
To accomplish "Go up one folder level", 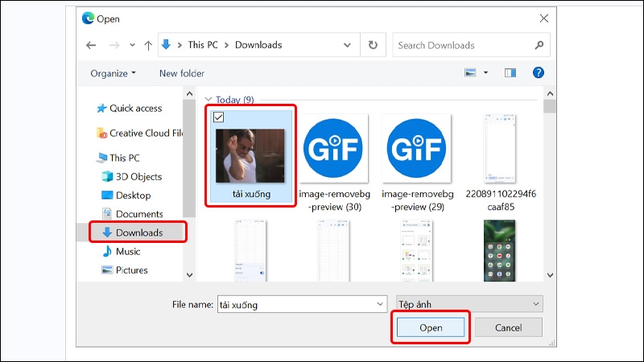I will click(148, 45).
